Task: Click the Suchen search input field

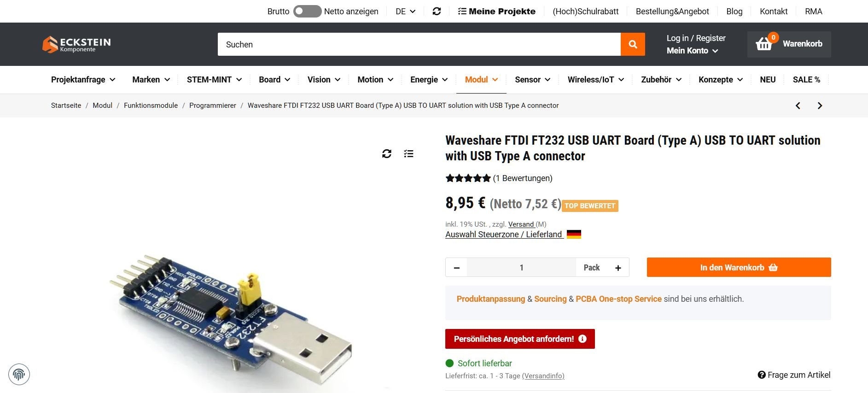Action: 419,44
